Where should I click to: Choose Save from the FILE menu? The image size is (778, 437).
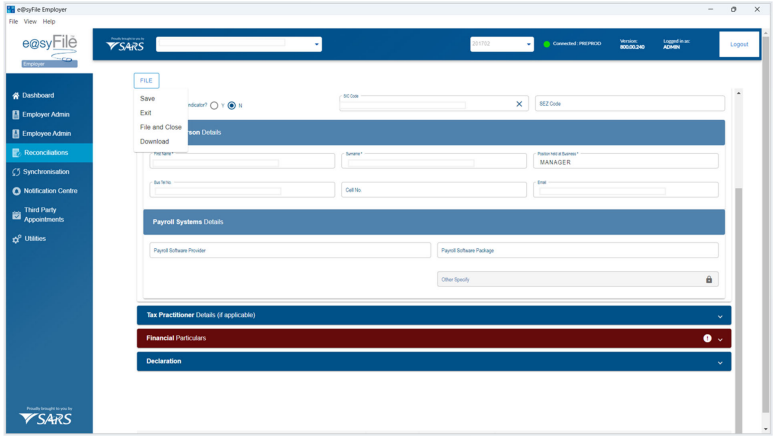coord(148,99)
